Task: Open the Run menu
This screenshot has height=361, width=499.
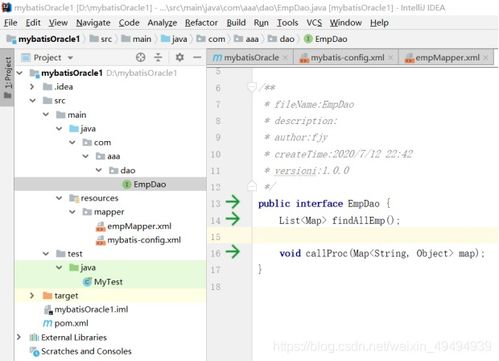Action: click(261, 23)
